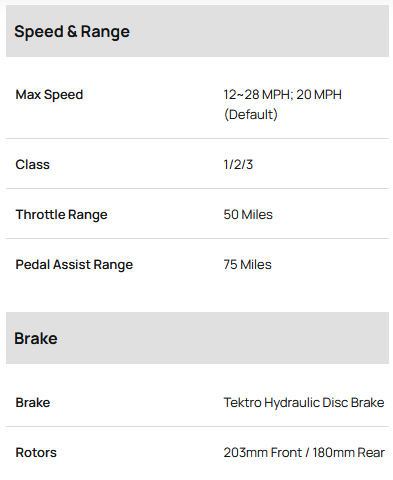
Task: Select the Rotors row label
Action: (36, 453)
